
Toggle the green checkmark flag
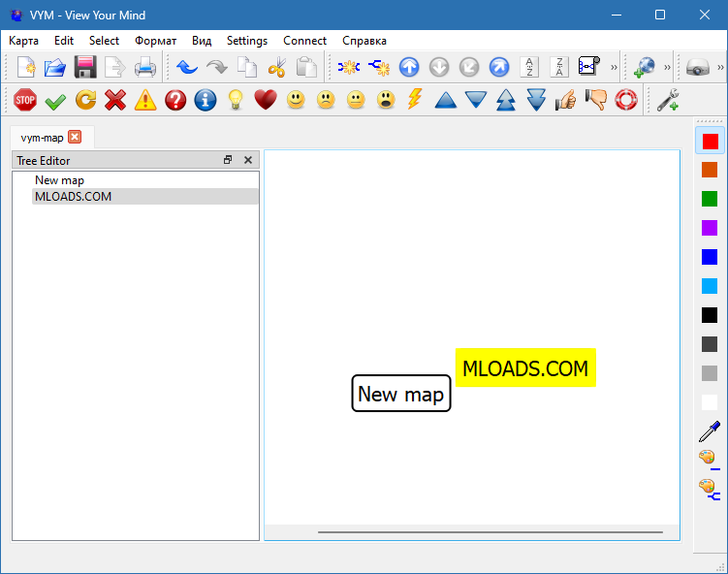tap(55, 101)
